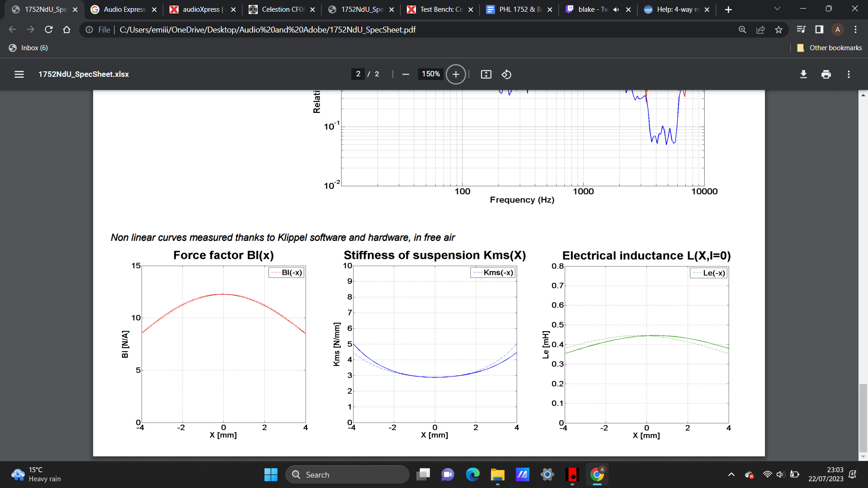Close the Help: 4-way tab
Image resolution: width=868 pixels, height=488 pixels.
(x=707, y=9)
